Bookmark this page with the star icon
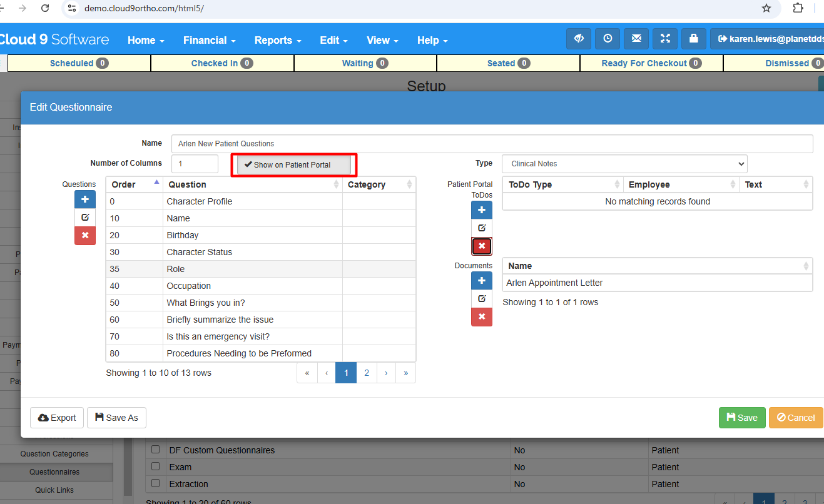Viewport: 824px width, 504px height. coord(766,8)
